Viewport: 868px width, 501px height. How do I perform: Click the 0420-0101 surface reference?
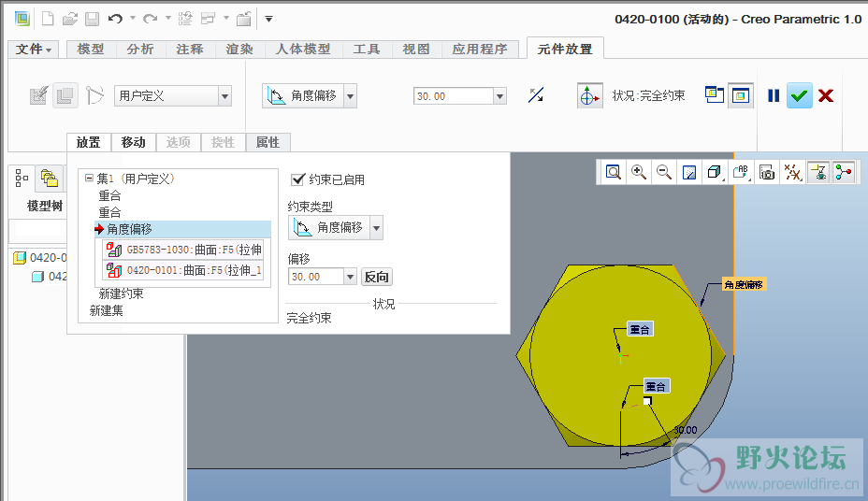pyautogui.click(x=183, y=270)
